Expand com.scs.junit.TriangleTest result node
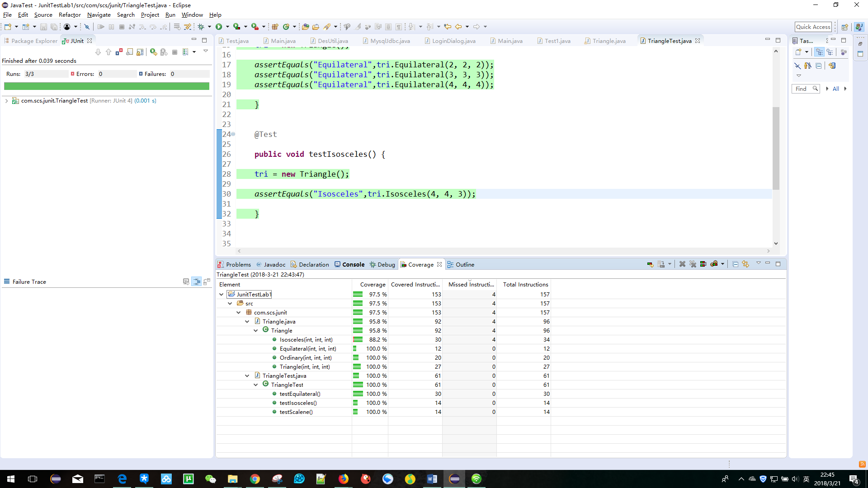The width and height of the screenshot is (868, 488). click(x=6, y=101)
